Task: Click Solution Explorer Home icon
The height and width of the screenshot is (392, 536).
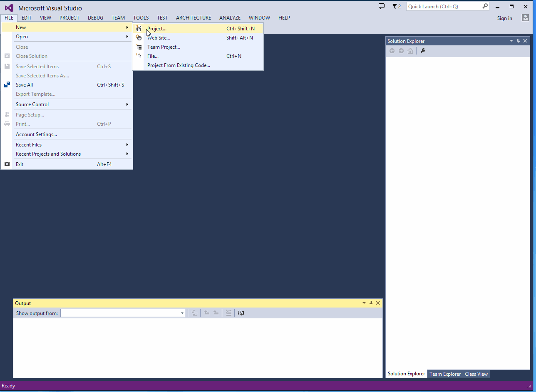Action: click(x=410, y=51)
